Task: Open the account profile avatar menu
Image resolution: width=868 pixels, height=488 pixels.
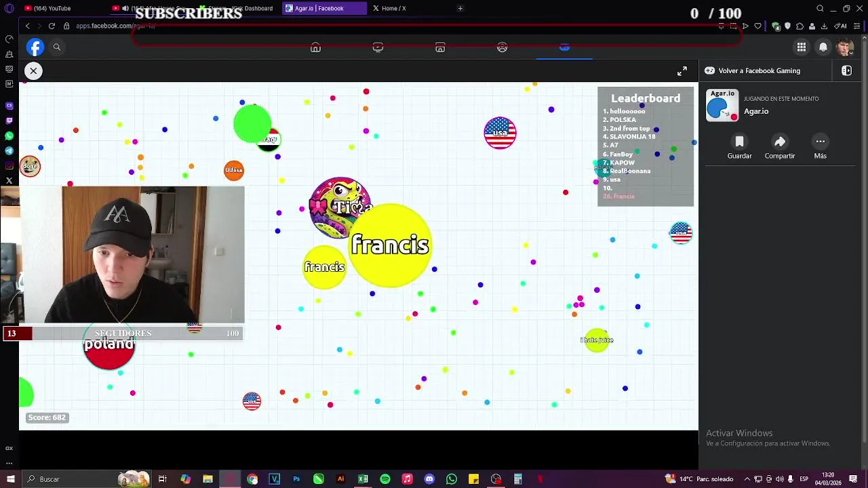Action: click(845, 47)
